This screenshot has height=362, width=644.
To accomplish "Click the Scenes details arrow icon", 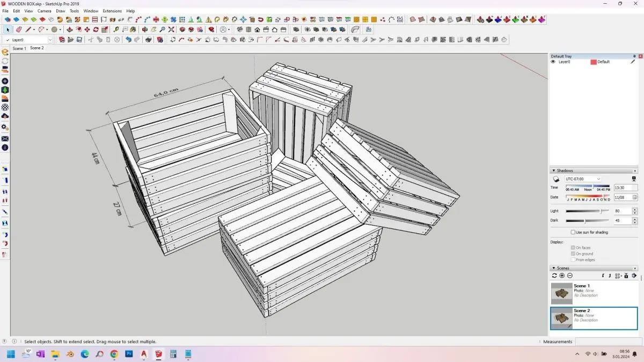I will coord(634,276).
